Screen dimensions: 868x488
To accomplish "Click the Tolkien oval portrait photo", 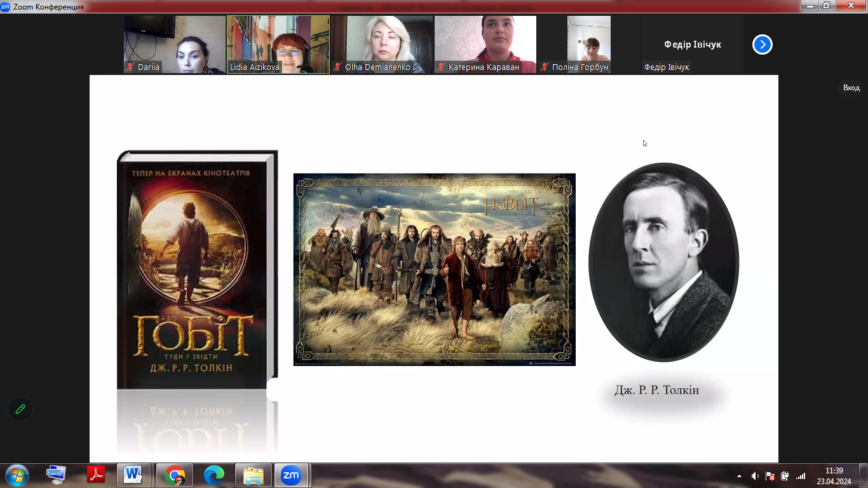I will [x=663, y=262].
